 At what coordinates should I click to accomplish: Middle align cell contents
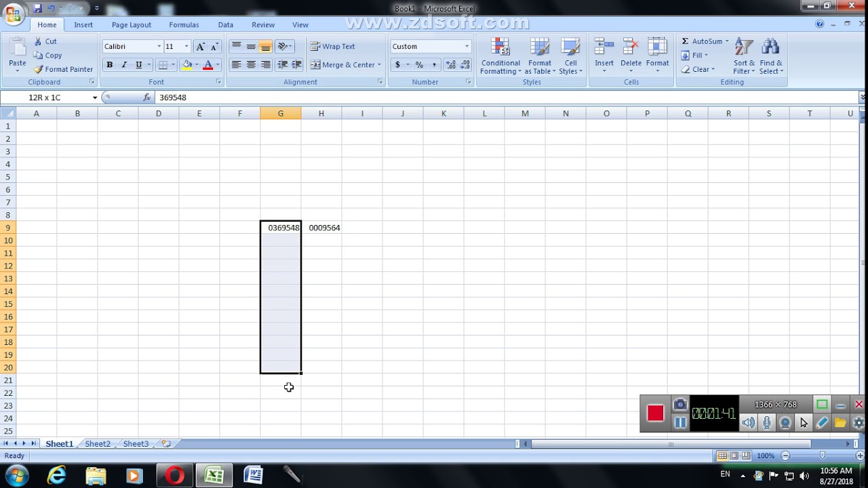pyautogui.click(x=251, y=47)
